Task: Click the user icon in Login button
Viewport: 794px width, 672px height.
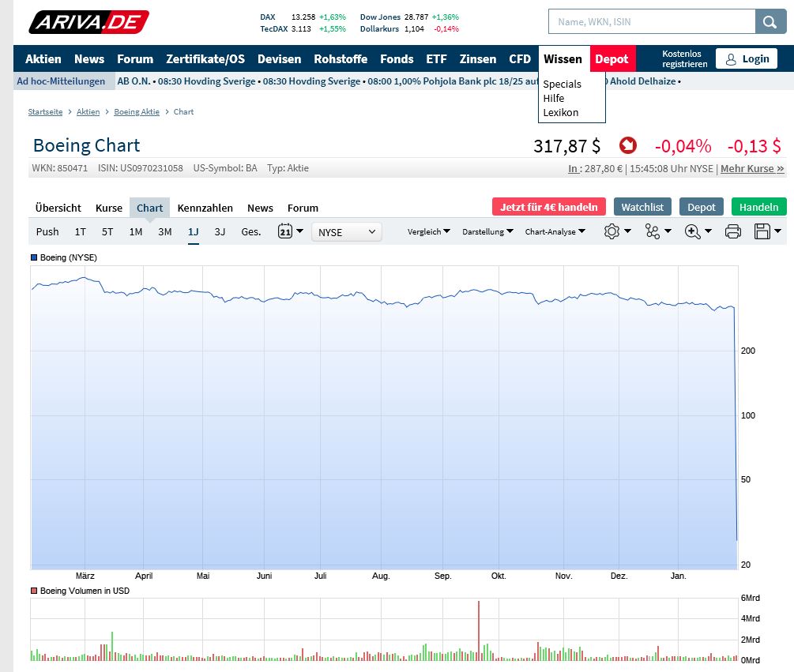Action: tap(731, 59)
